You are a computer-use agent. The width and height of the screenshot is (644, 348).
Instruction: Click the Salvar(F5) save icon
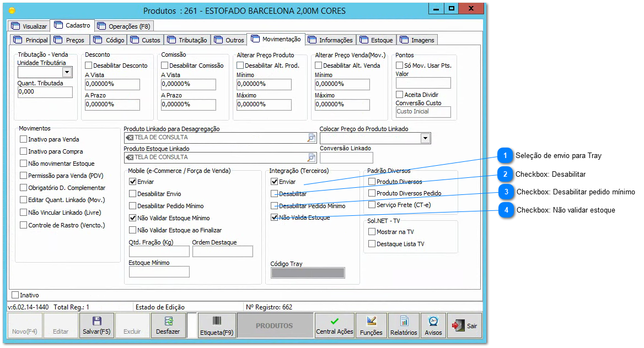click(x=96, y=325)
